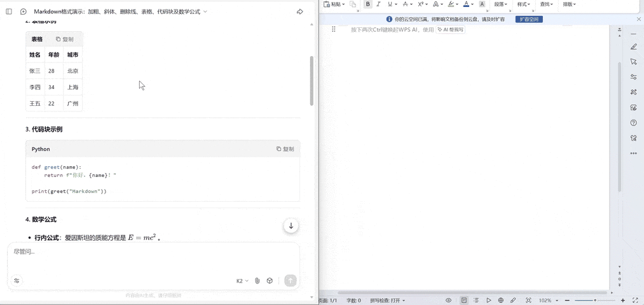
Task: Switch to outline view icon
Action: click(476, 301)
